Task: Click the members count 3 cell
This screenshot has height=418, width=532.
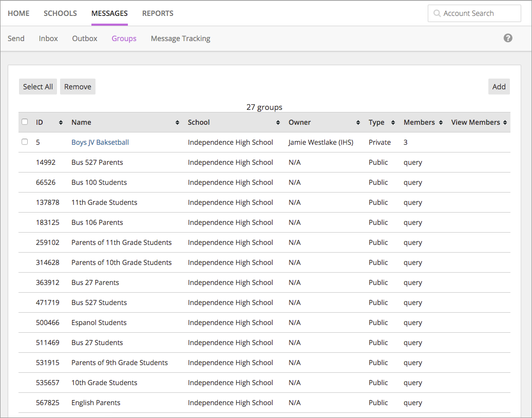Action: tap(406, 142)
